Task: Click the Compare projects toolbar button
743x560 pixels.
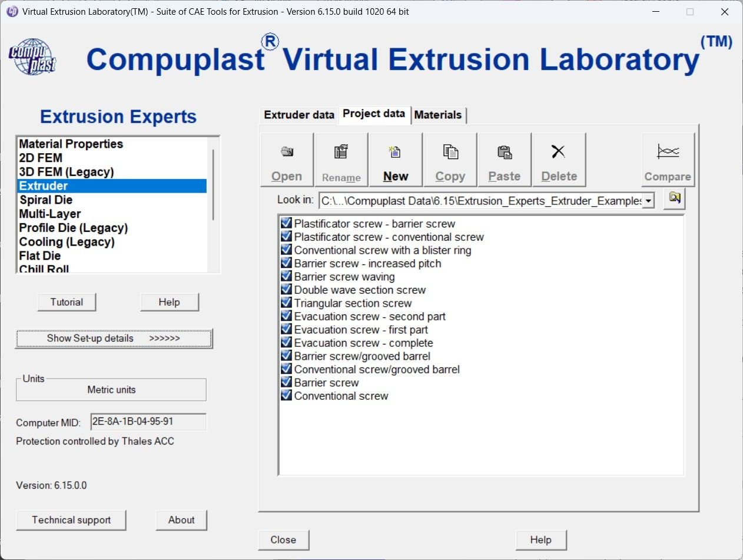Action: (x=668, y=160)
